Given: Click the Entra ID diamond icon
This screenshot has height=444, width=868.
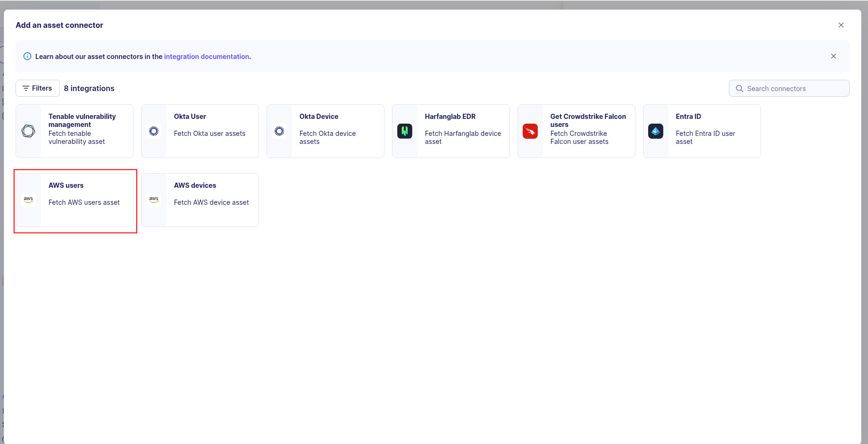Looking at the screenshot, I should click(x=656, y=131).
